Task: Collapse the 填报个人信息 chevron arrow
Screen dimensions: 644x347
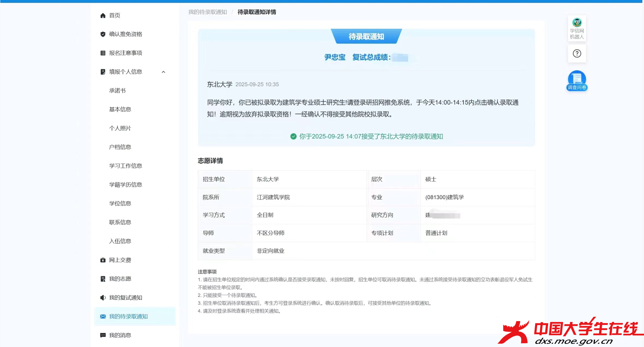Action: coord(163,72)
